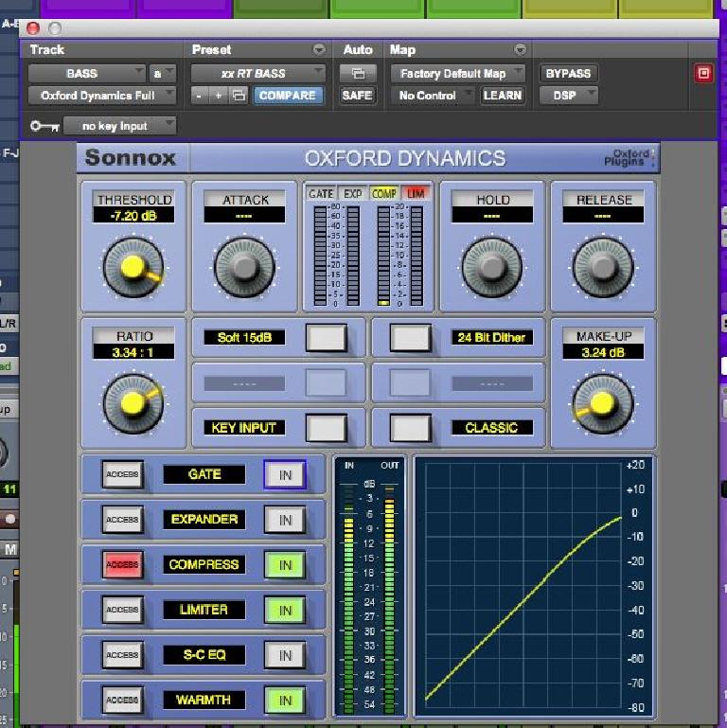Click the RATIO knob
This screenshot has height=728, width=727.
click(133, 403)
